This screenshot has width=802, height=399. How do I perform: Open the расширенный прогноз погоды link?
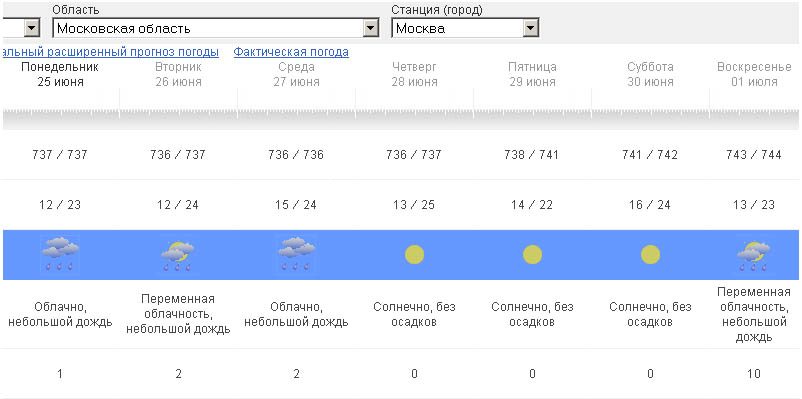coord(111,52)
